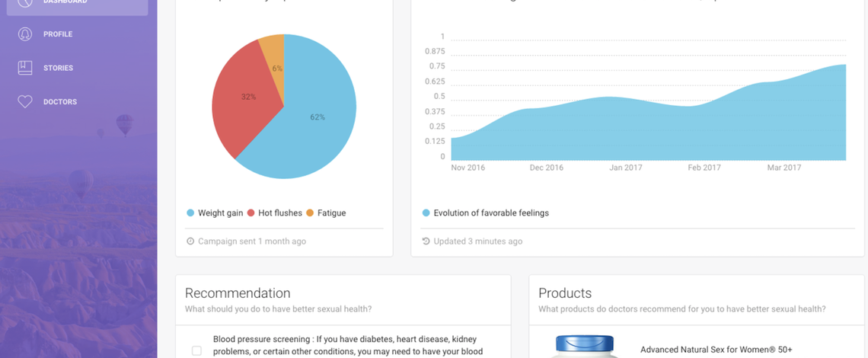Click the product bottle thumbnail
The image size is (868, 358).
[x=584, y=347]
